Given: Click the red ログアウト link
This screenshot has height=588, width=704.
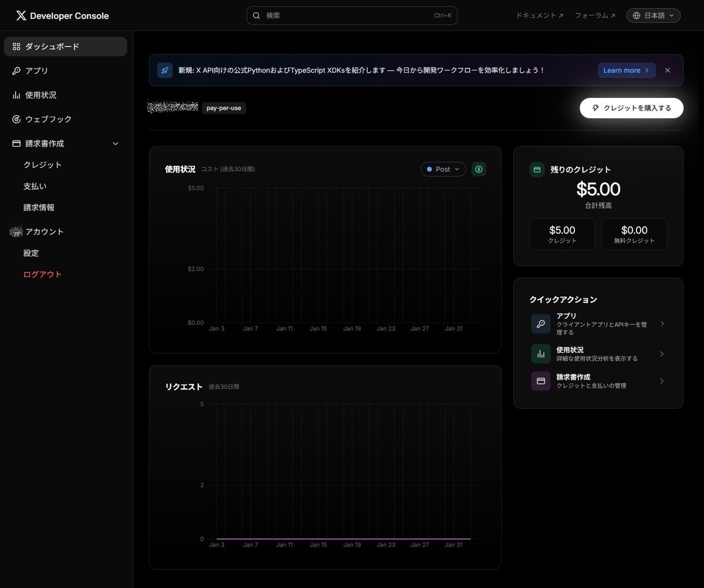Looking at the screenshot, I should point(43,274).
